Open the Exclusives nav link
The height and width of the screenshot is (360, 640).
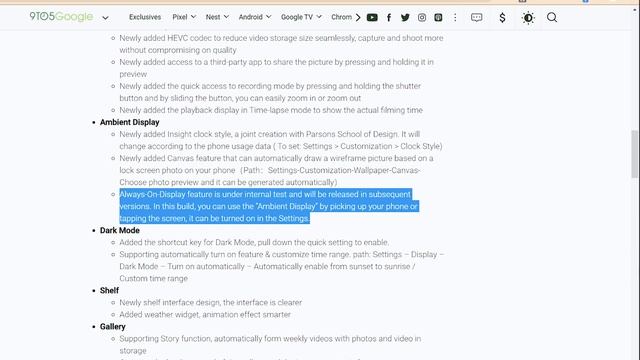pyautogui.click(x=145, y=17)
